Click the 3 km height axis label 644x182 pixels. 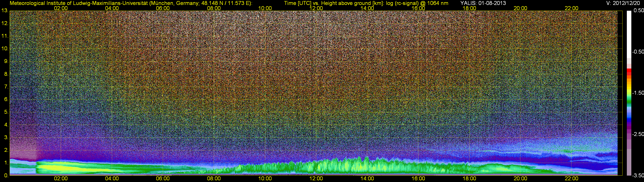pos(6,137)
